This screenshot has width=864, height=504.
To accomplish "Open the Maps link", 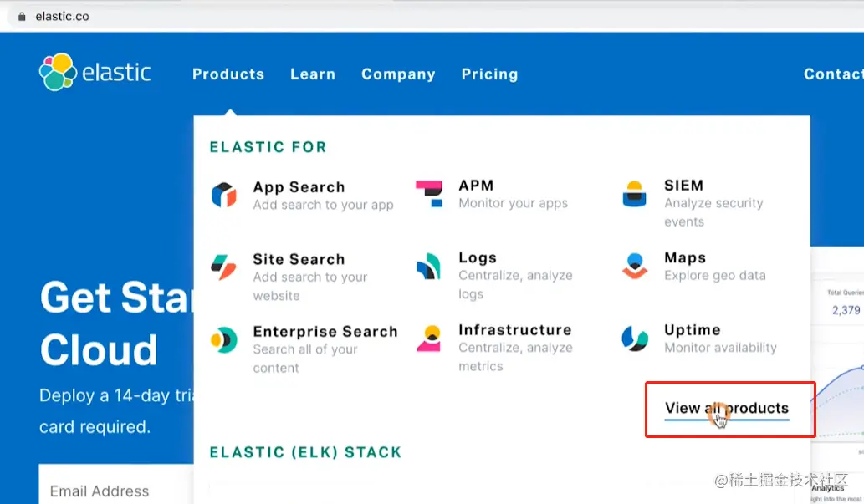I will coord(685,257).
